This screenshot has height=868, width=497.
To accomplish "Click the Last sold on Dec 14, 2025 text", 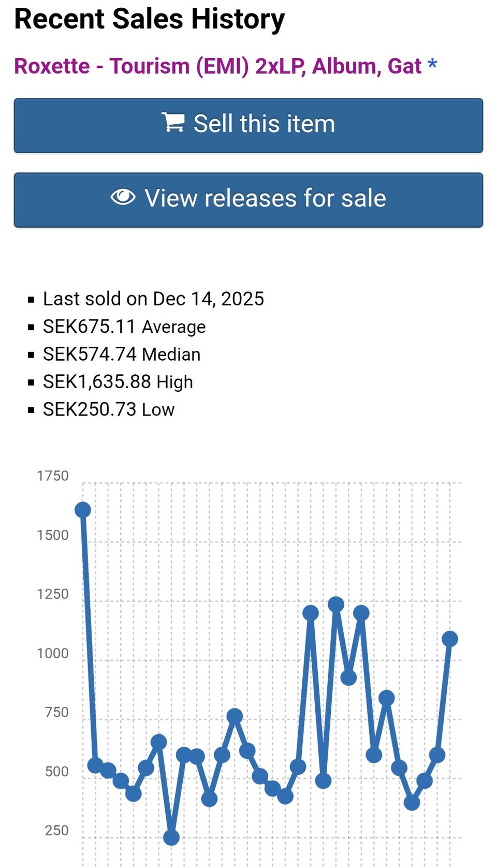I will (x=153, y=299).
